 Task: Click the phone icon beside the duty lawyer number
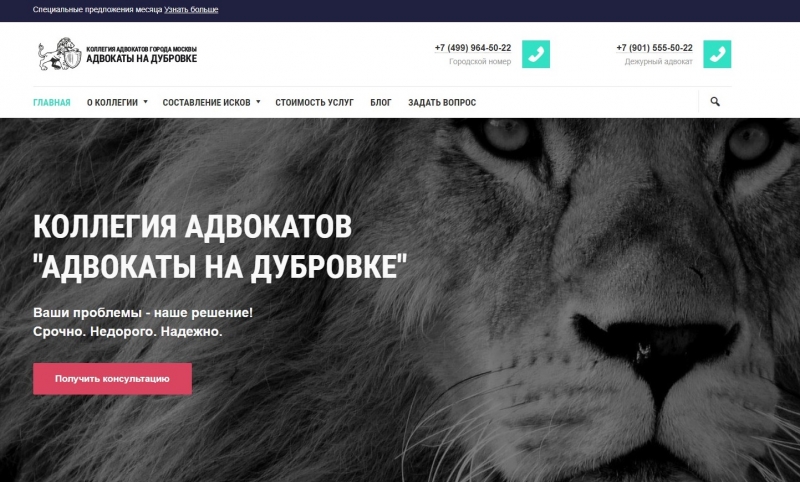click(717, 54)
